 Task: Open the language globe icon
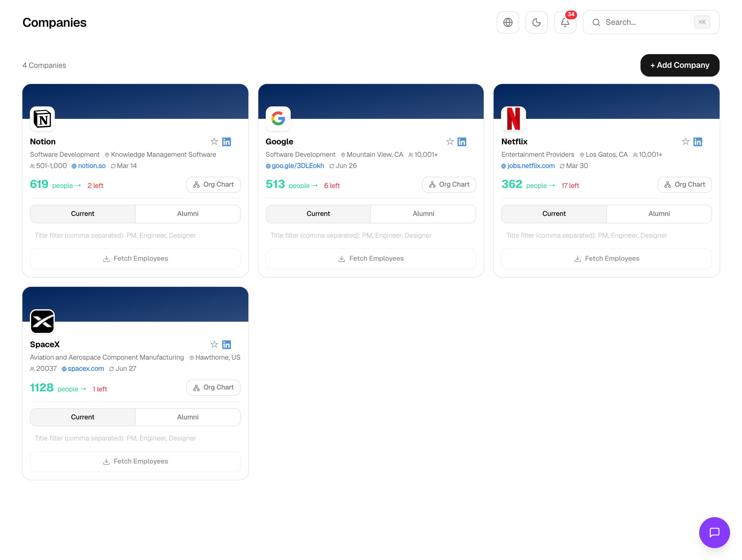(508, 22)
